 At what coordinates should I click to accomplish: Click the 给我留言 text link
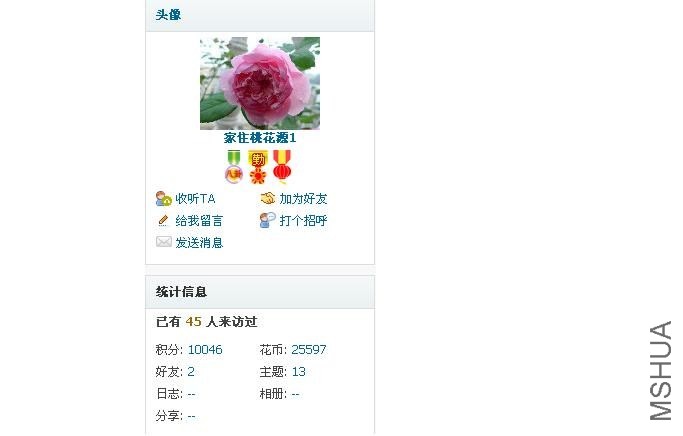199,221
